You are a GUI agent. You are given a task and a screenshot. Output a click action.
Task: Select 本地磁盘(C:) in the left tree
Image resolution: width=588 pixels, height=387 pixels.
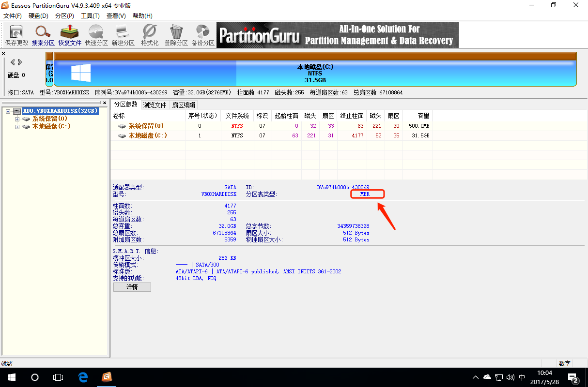[51, 127]
